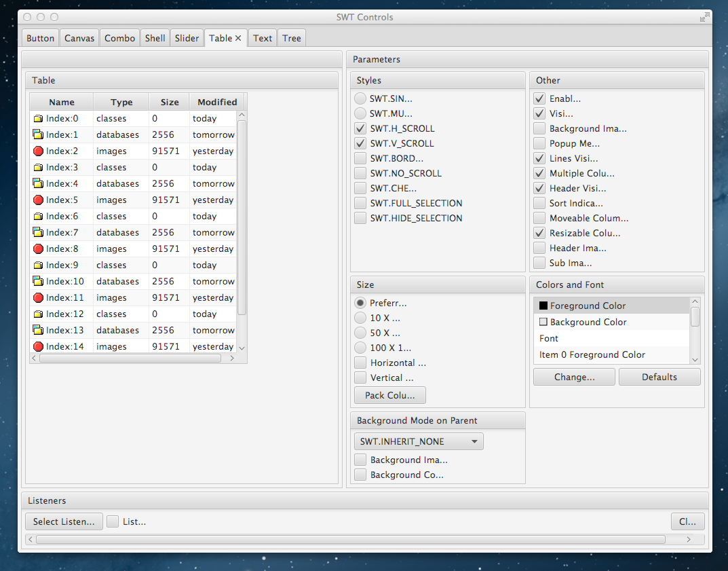Select the Background Color white swatch
Image resolution: width=728 pixels, height=571 pixels.
coord(543,322)
